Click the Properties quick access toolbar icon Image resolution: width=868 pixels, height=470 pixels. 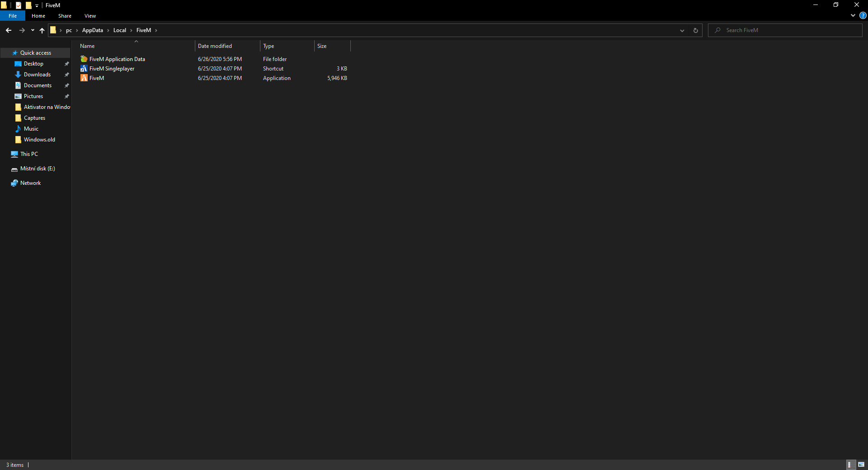pos(19,5)
